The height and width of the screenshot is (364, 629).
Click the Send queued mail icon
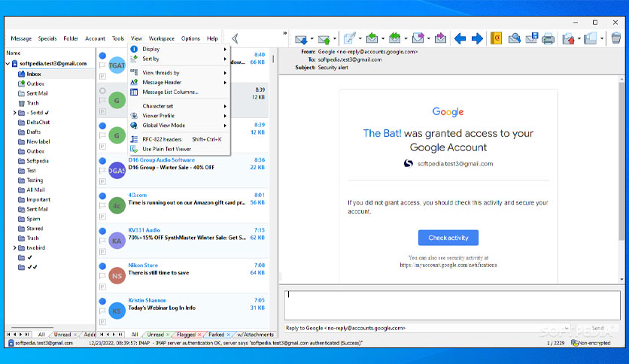(x=324, y=39)
